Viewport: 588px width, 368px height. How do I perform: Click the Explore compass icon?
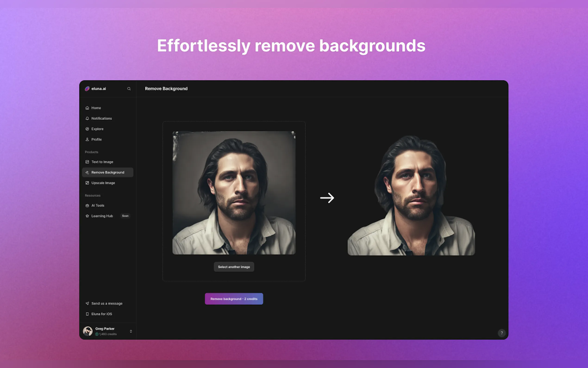(x=87, y=129)
